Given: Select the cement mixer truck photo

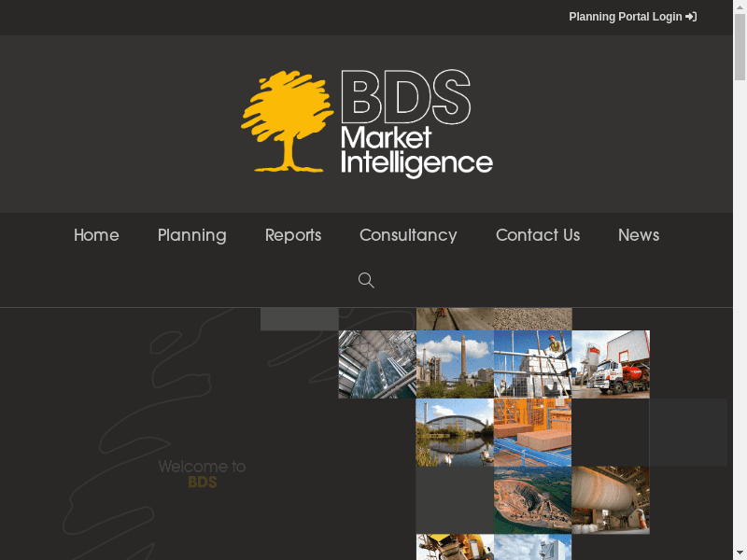Looking at the screenshot, I should pos(611,364).
